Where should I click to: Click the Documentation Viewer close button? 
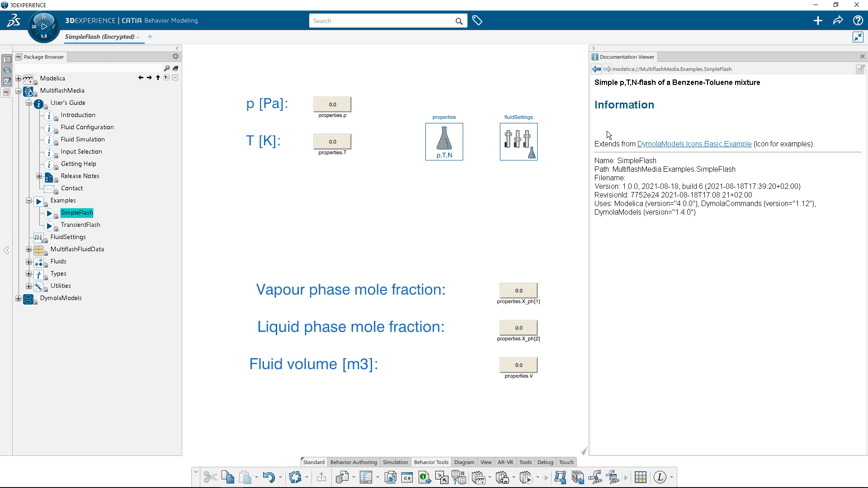863,56
